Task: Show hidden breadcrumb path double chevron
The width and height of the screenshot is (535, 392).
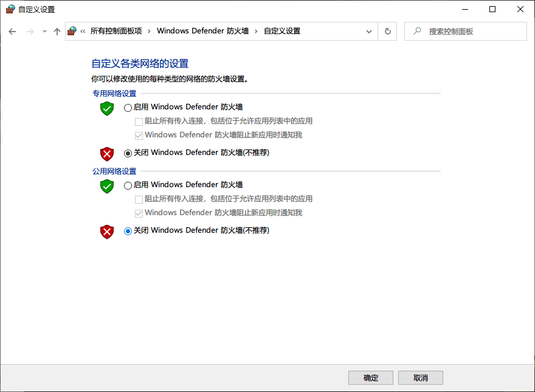Action: coord(83,32)
